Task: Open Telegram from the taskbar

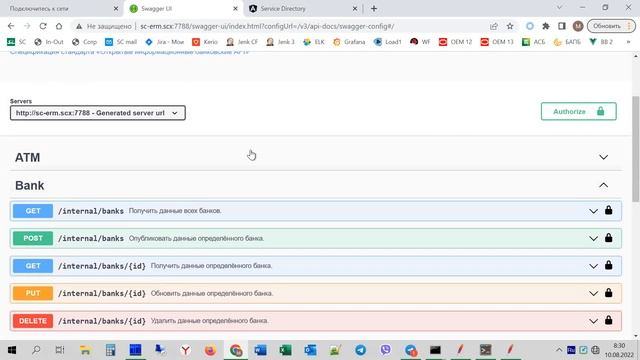Action: pyautogui.click(x=360, y=350)
